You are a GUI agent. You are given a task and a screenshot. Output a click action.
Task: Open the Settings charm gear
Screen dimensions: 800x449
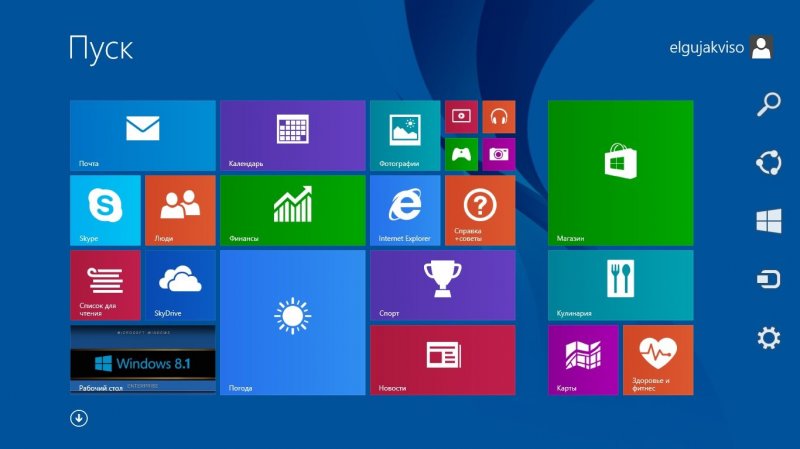click(768, 338)
